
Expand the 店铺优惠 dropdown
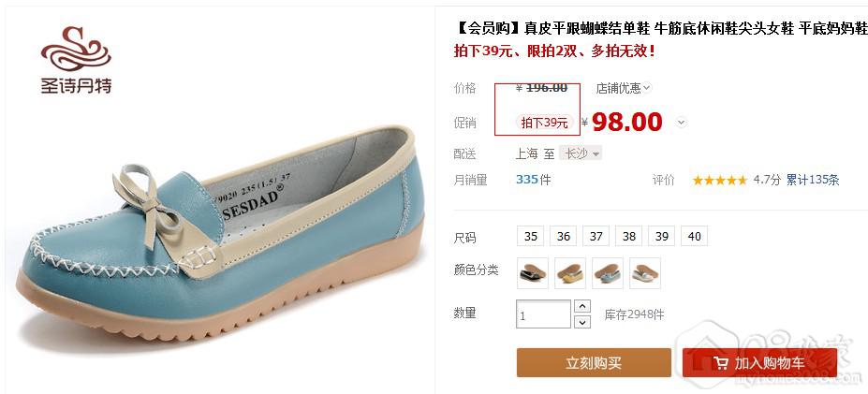624,88
